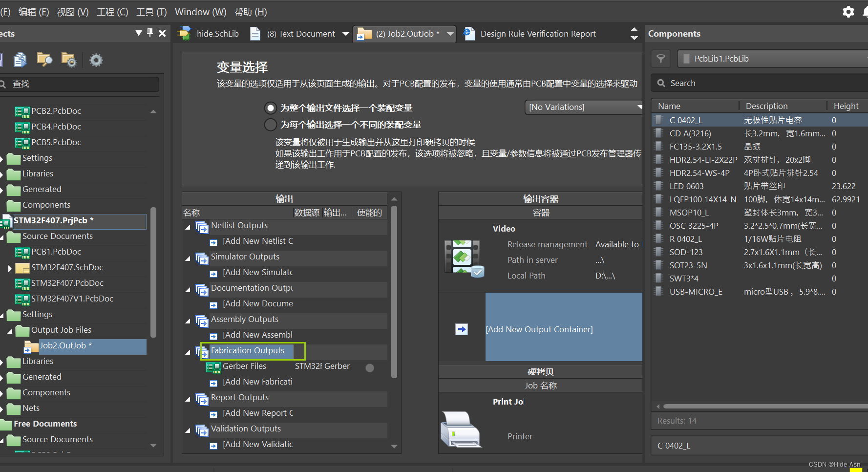Screen dimensions: 868x472
Task: Click the Validation Outputs group icon
Action: coord(202,430)
